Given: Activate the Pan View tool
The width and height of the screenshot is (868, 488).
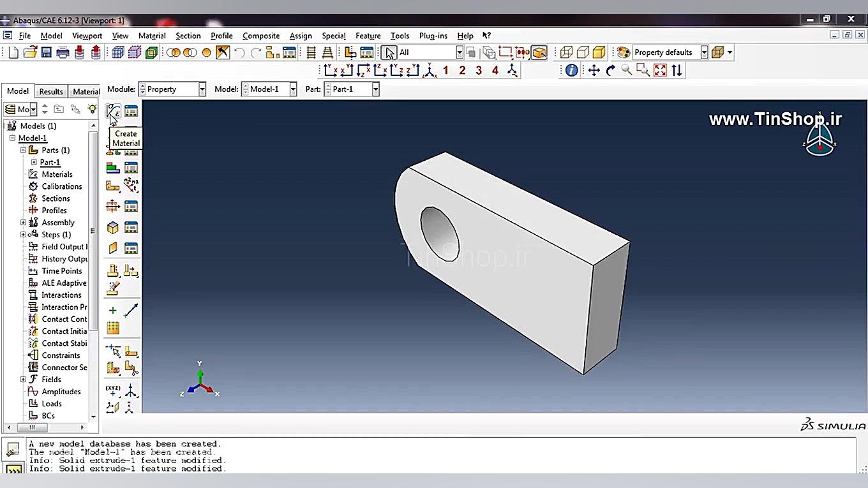Looking at the screenshot, I should tap(594, 70).
